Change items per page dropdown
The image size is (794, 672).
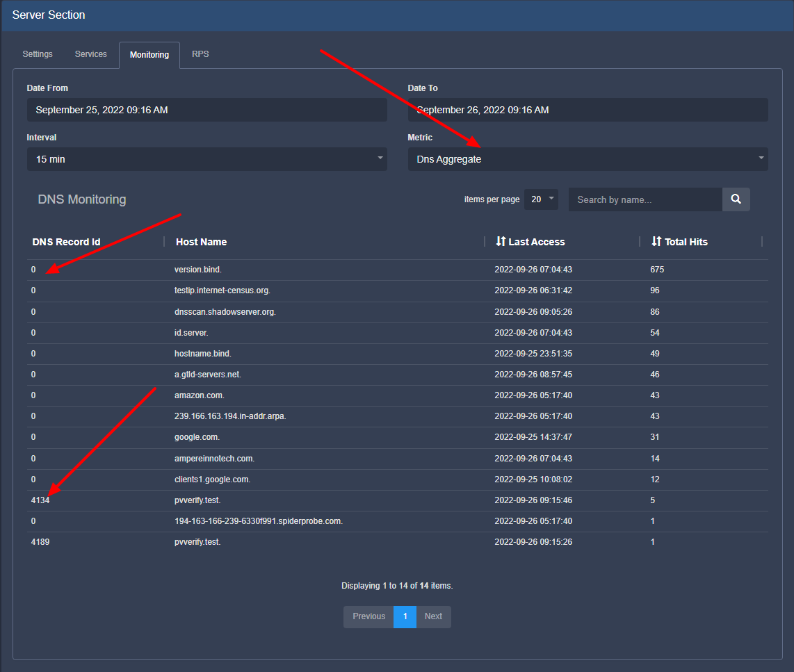[541, 199]
